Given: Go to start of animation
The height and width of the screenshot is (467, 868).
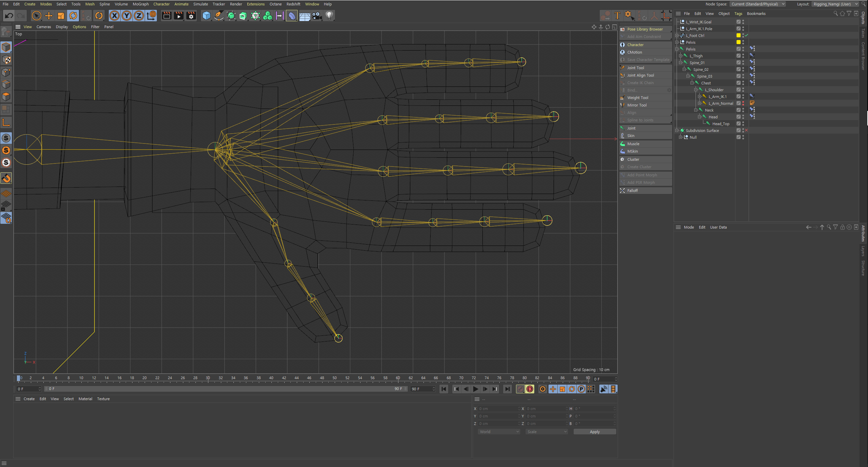Looking at the screenshot, I should click(443, 389).
